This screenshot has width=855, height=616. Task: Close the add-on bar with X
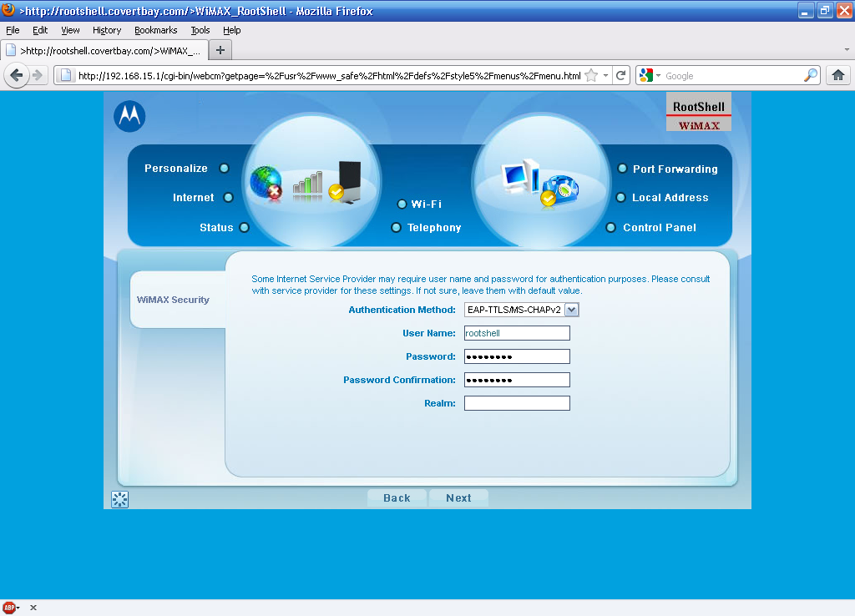[33, 608]
